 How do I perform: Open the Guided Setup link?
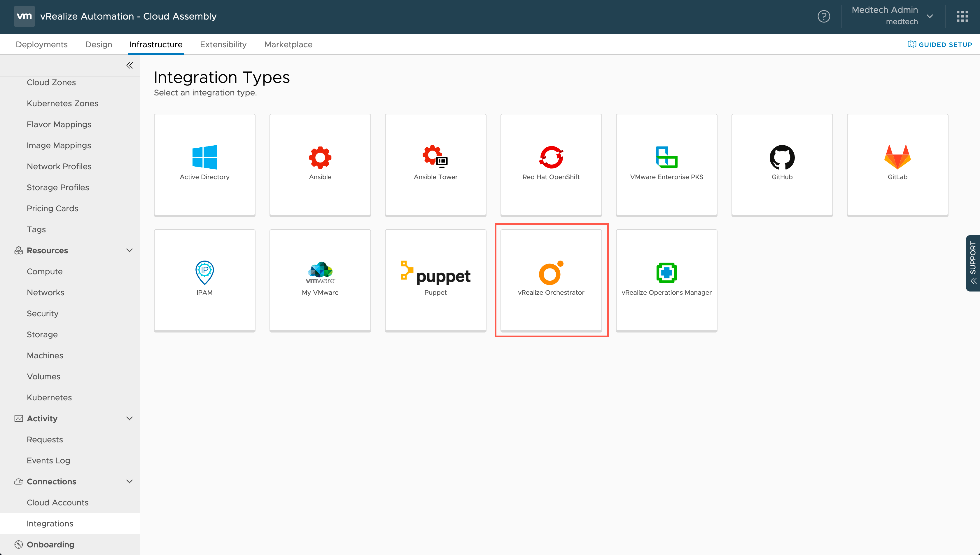point(940,45)
